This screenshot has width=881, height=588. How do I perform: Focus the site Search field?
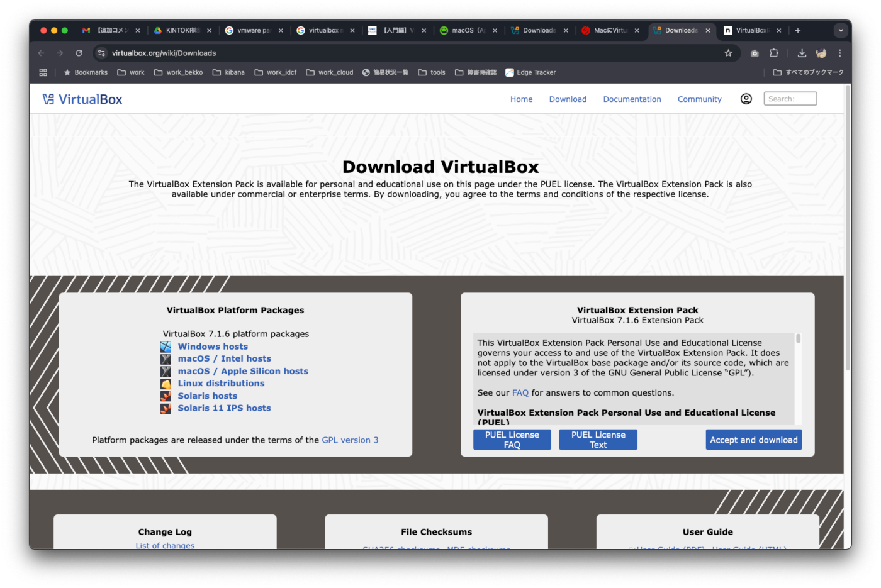tap(790, 99)
